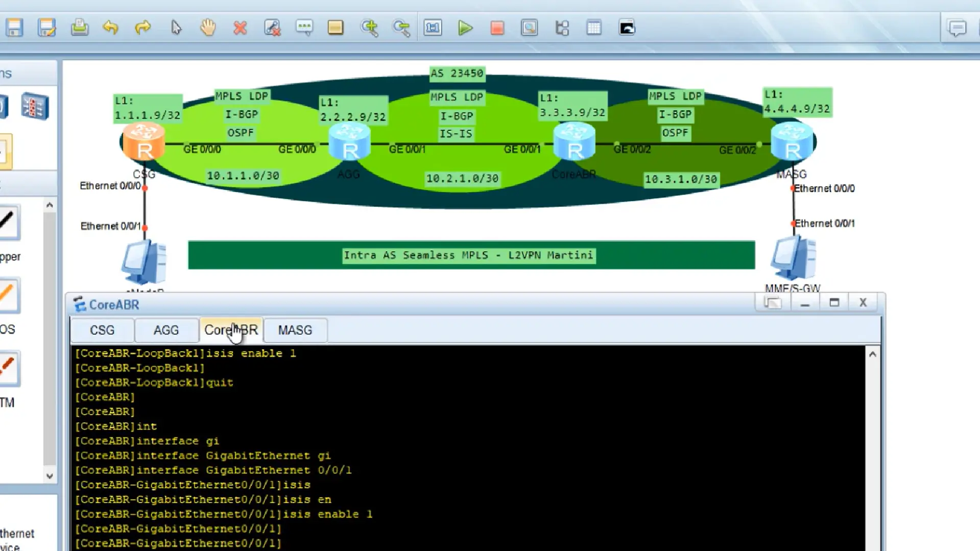The height and width of the screenshot is (551, 980).
Task: Start all devices with green play button
Action: coord(465,28)
